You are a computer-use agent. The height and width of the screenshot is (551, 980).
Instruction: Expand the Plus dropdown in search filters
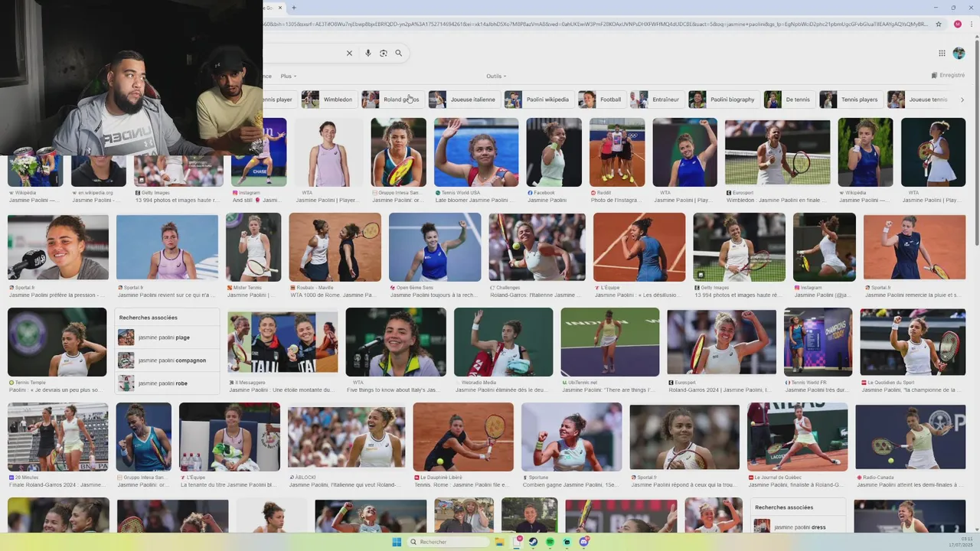(288, 76)
